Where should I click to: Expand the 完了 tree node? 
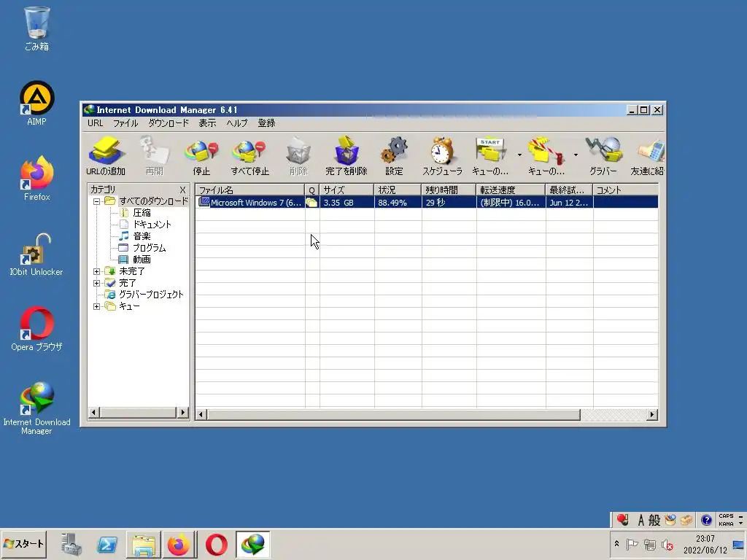(x=97, y=283)
